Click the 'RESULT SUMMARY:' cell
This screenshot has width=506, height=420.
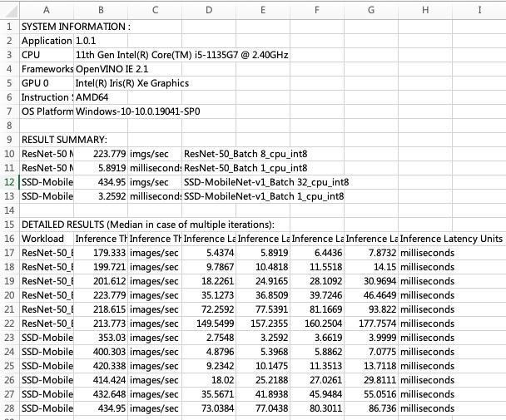(x=64, y=140)
